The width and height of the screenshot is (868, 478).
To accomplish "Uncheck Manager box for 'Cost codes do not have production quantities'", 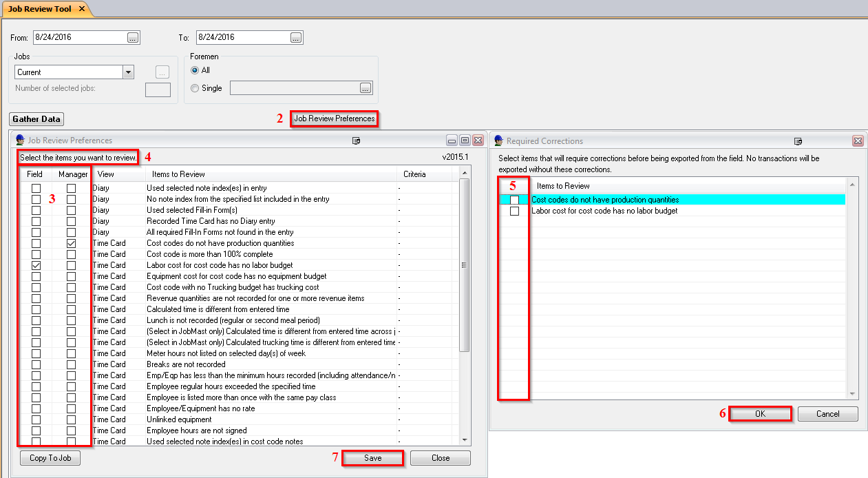I will click(x=71, y=243).
